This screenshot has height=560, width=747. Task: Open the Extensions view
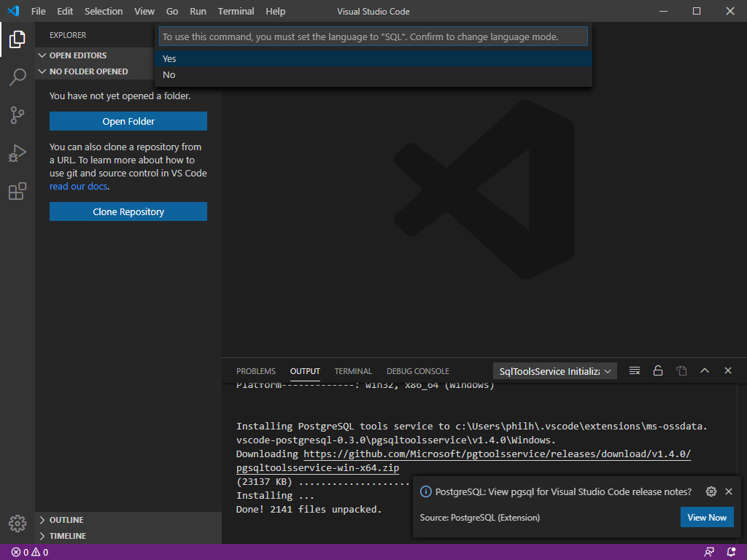(18, 192)
